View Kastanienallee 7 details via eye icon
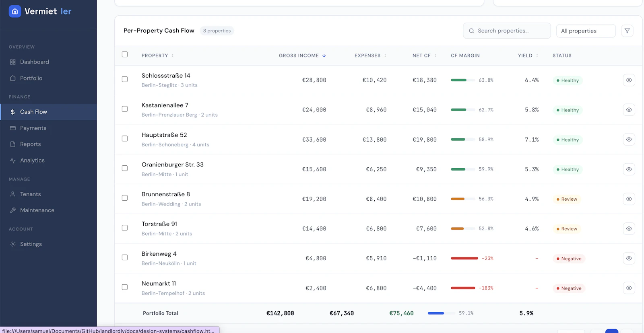The image size is (644, 333). click(x=629, y=110)
